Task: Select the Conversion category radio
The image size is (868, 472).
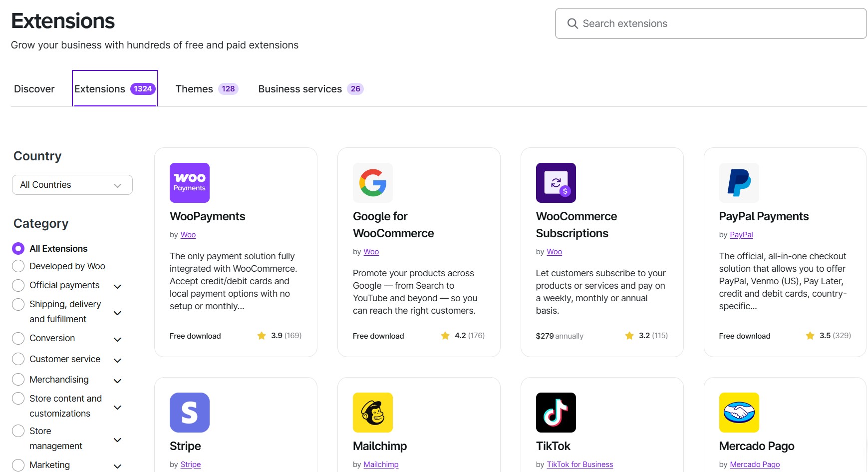Action: click(18, 338)
